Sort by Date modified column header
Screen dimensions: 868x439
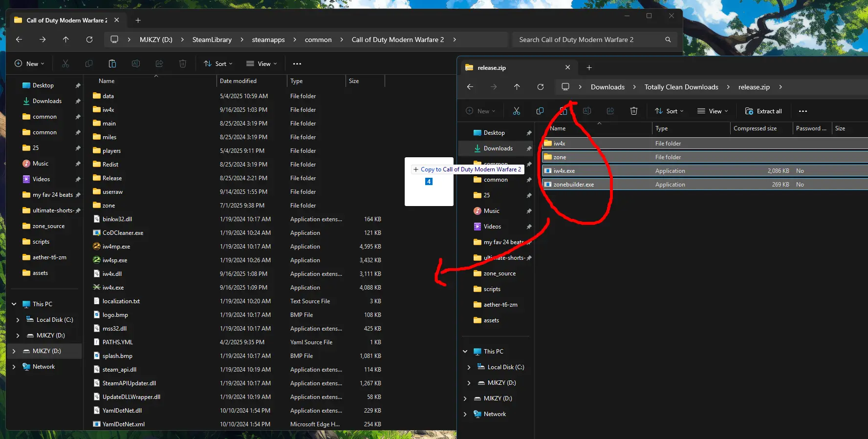click(252, 81)
